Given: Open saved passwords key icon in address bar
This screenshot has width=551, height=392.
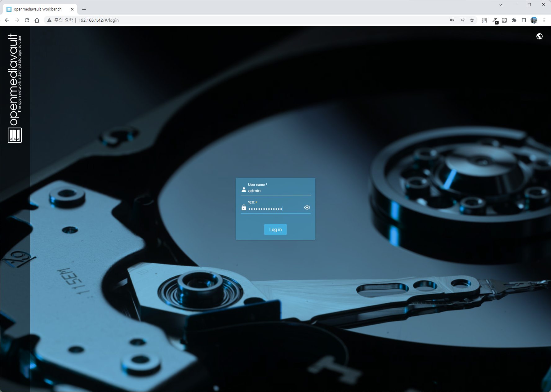Looking at the screenshot, I should point(452,20).
